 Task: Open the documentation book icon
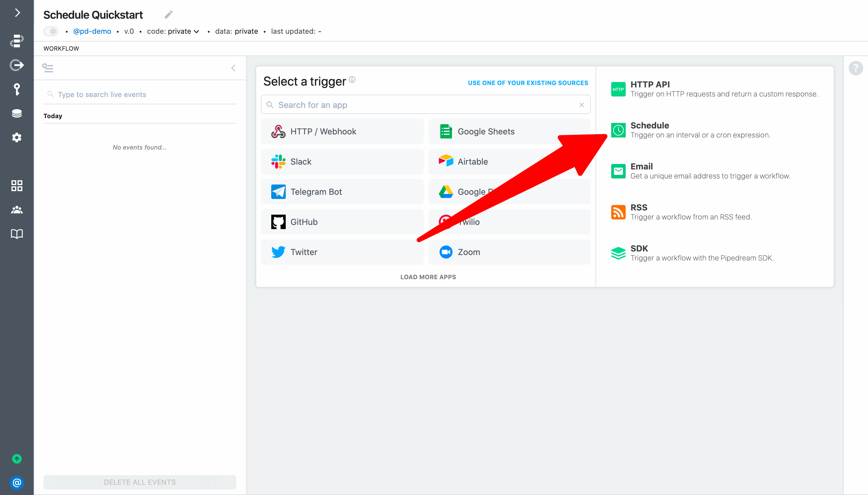17,234
